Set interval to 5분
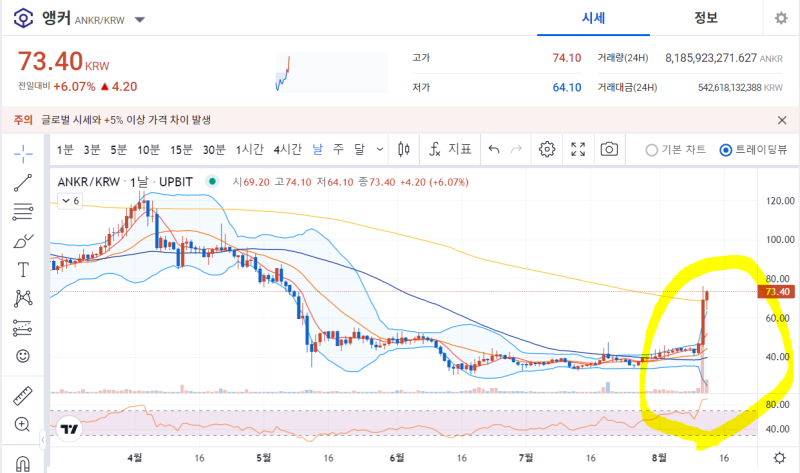800x473 pixels. pos(118,150)
